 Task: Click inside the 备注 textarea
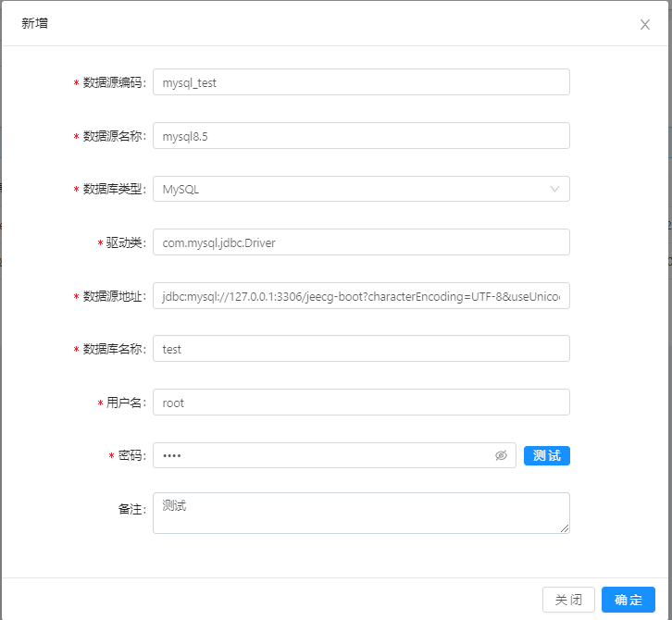361,513
